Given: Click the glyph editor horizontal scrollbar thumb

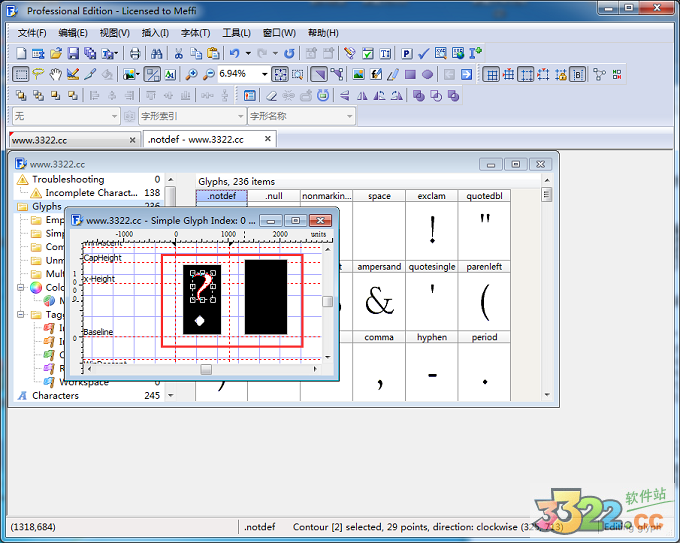Looking at the screenshot, I should click(206, 369).
